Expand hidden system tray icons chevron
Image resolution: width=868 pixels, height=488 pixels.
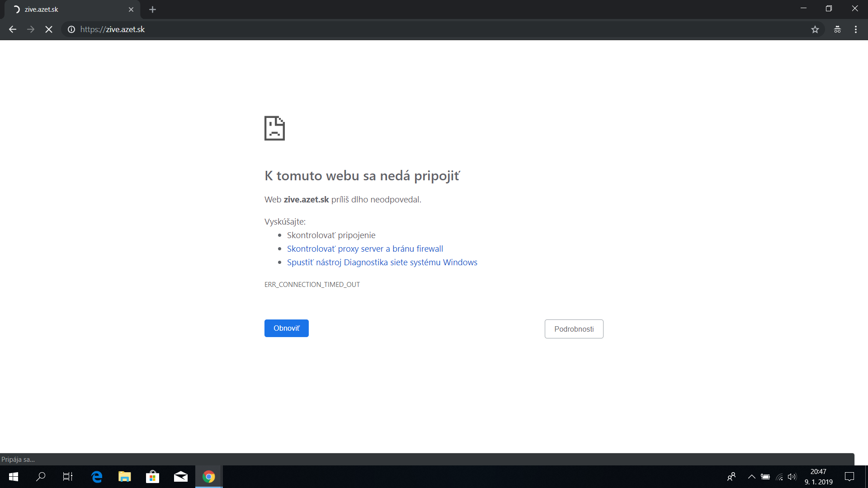[751, 477]
